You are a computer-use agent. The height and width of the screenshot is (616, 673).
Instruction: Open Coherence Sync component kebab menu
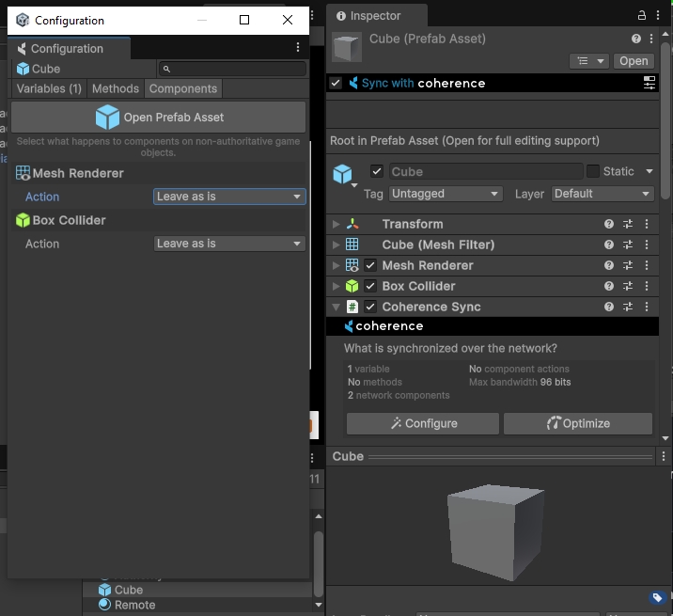[x=647, y=307]
